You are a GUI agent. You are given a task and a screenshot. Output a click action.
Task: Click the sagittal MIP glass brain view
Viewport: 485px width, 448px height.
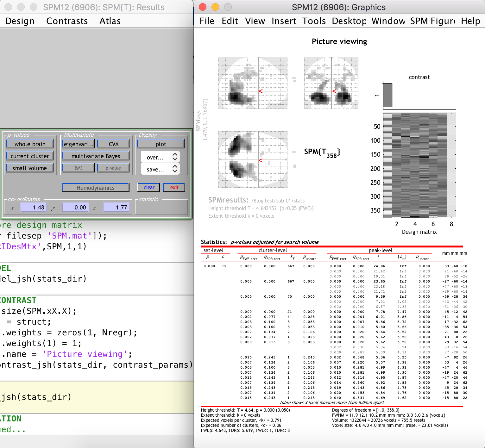point(253,83)
